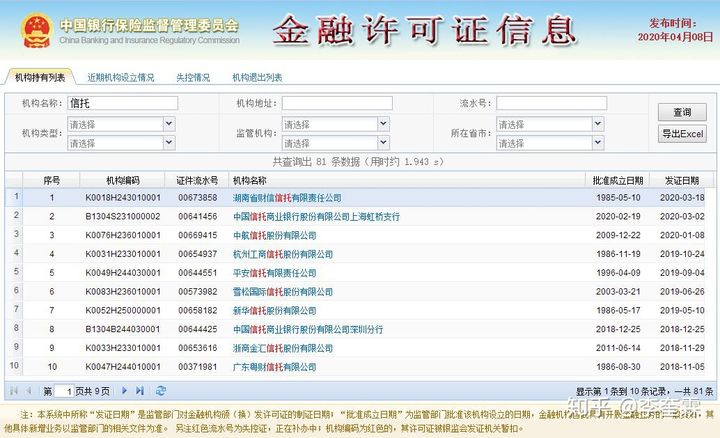Select code K0033H233010001 cell
Screen dimensions: 720x438
click(x=123, y=348)
